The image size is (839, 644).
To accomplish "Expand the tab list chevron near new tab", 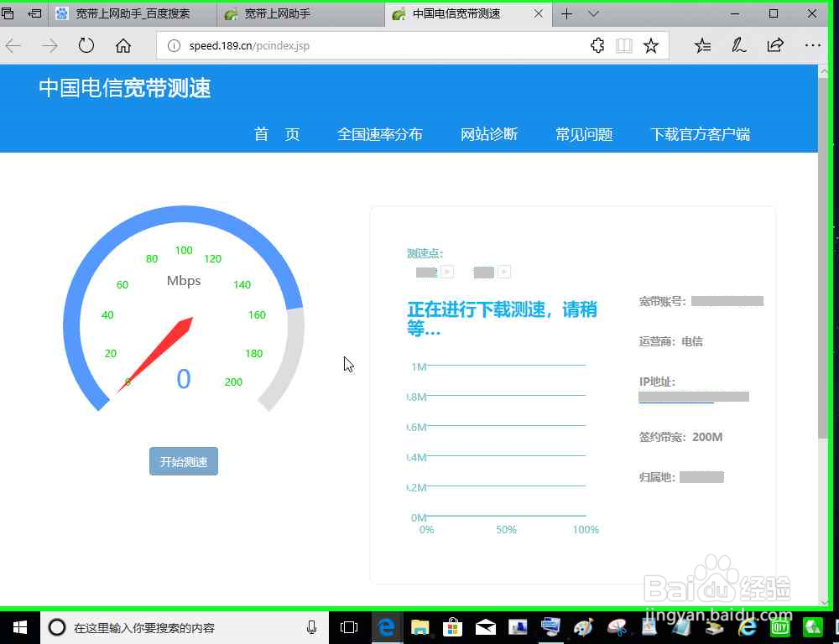I will (592, 13).
